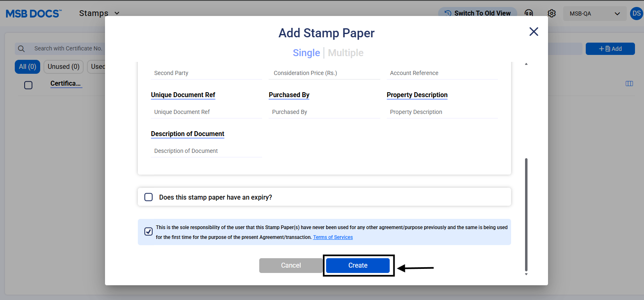
Task: Click the MSB DOCS logo
Action: (34, 14)
